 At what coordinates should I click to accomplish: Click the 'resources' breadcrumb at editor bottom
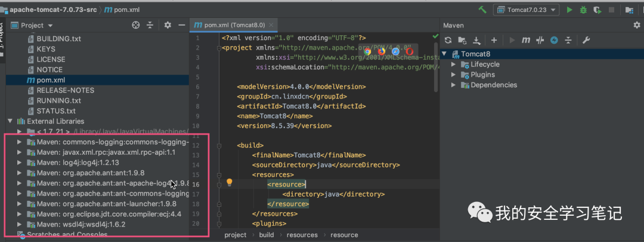click(302, 235)
